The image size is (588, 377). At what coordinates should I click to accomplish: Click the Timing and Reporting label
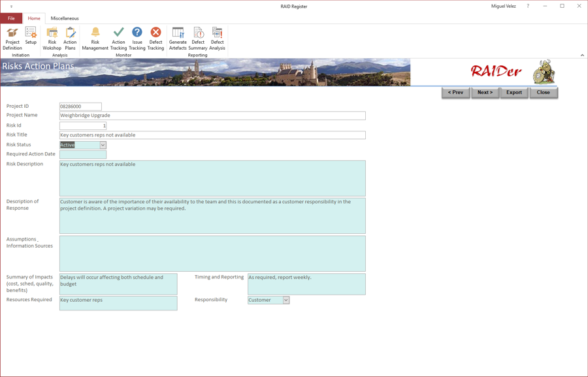[x=219, y=277]
